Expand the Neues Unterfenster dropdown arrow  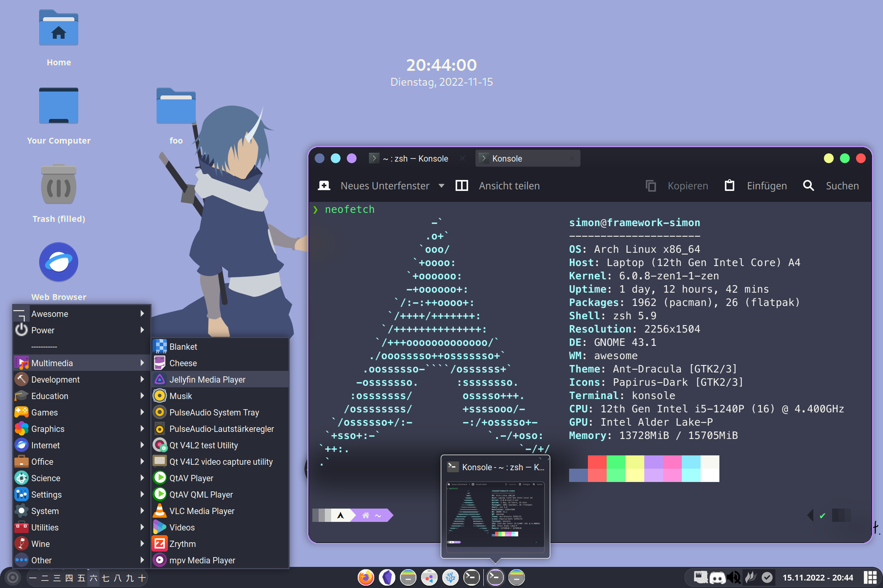pos(441,186)
